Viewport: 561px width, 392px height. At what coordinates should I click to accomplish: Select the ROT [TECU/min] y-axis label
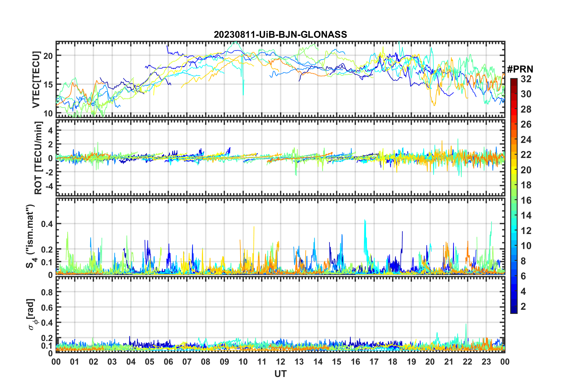[x=38, y=158]
